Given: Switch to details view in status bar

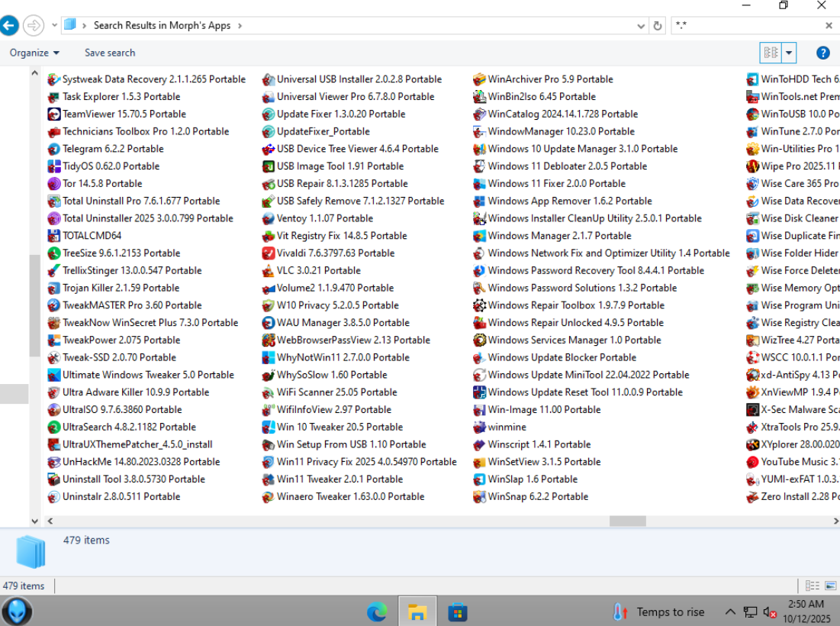Looking at the screenshot, I should click(x=812, y=586).
